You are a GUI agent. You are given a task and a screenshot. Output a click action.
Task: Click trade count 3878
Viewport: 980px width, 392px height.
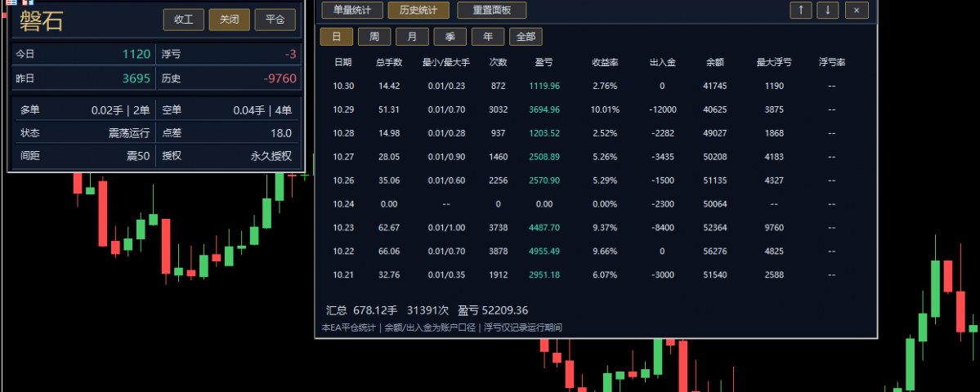pyautogui.click(x=498, y=252)
